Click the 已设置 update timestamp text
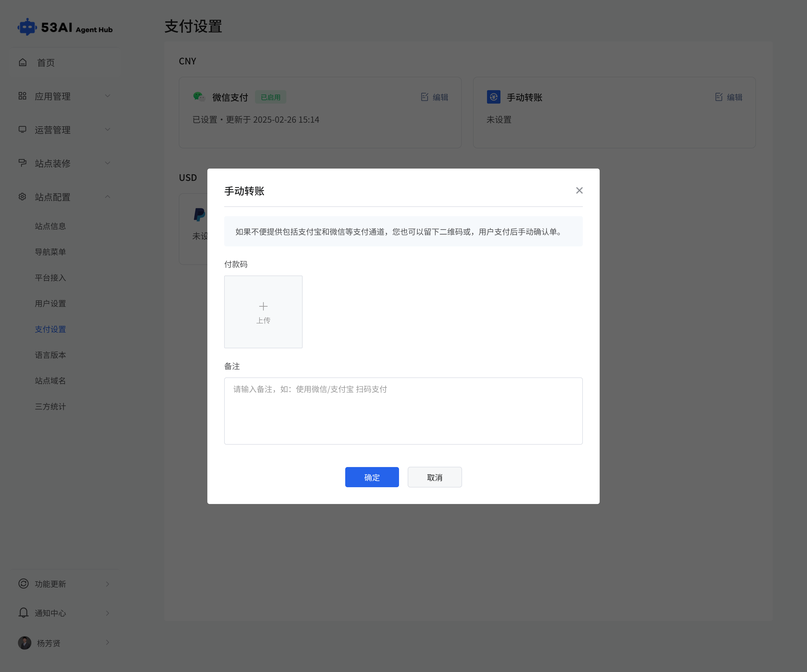Screen dimensions: 807x672 point(256,120)
